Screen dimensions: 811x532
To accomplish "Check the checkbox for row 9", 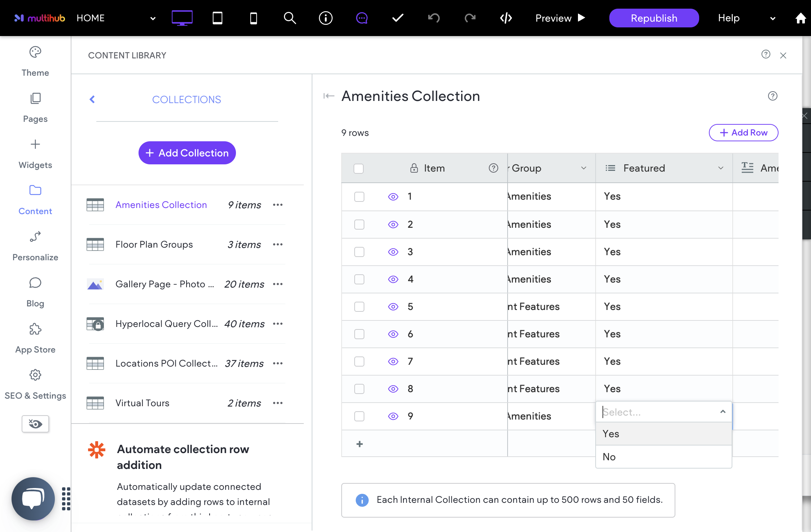I will 359,416.
